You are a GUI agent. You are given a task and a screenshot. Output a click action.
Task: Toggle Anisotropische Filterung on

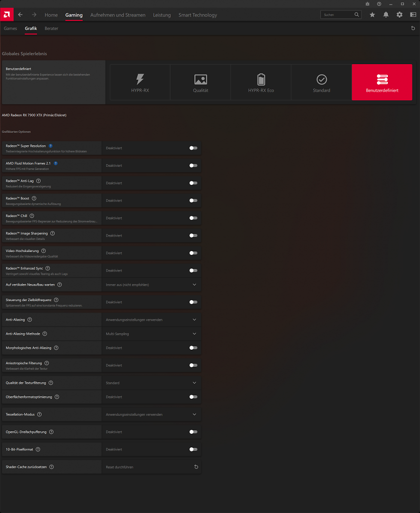(193, 365)
